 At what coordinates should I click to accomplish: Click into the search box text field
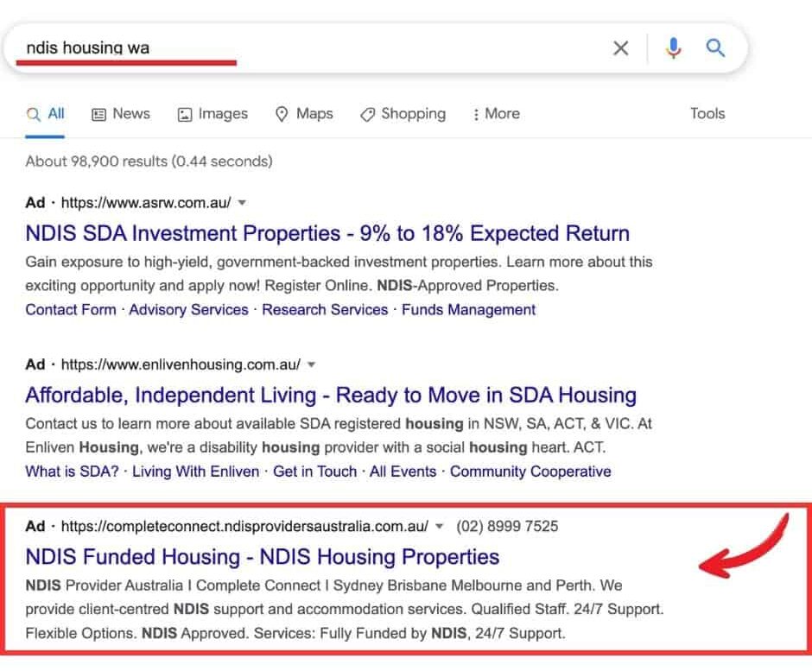click(346, 48)
